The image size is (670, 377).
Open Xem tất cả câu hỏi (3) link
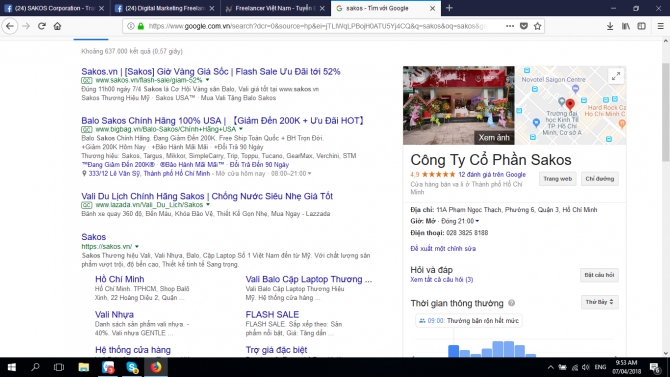click(442, 280)
